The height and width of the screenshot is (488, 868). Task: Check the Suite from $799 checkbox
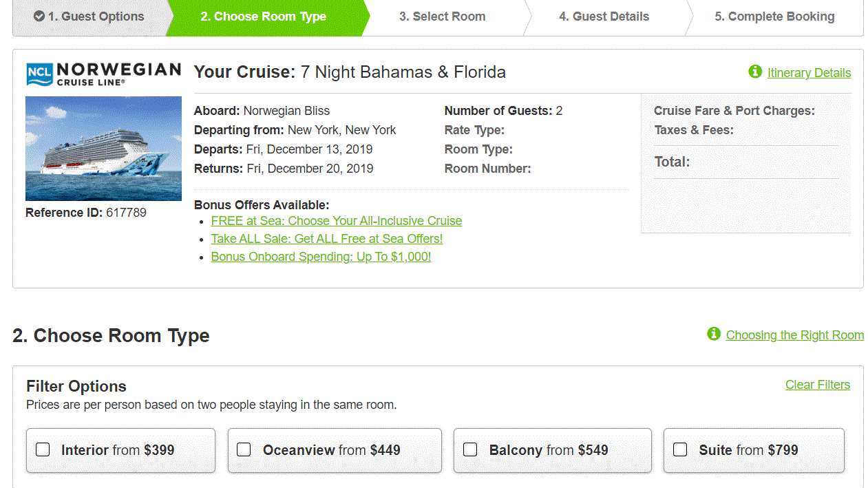[680, 449]
